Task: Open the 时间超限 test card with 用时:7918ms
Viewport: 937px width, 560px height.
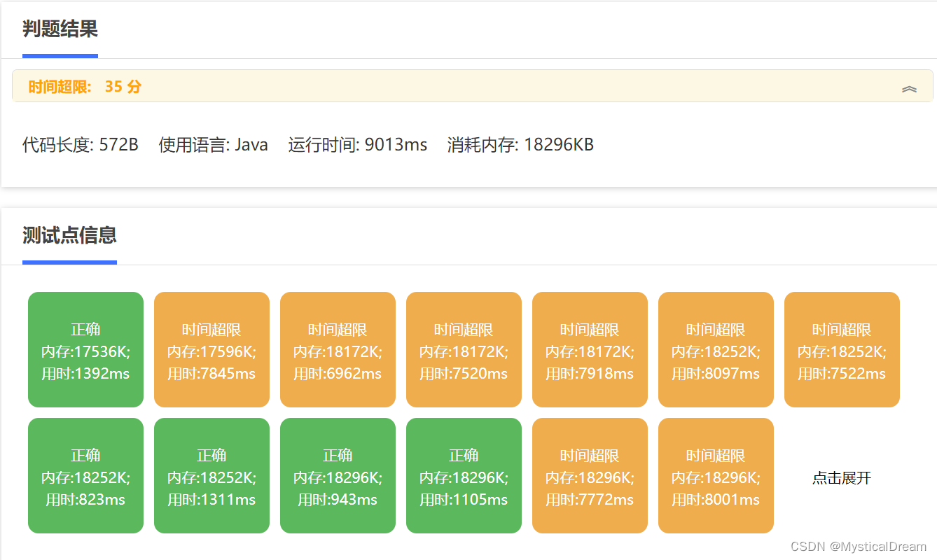Action: pos(590,349)
